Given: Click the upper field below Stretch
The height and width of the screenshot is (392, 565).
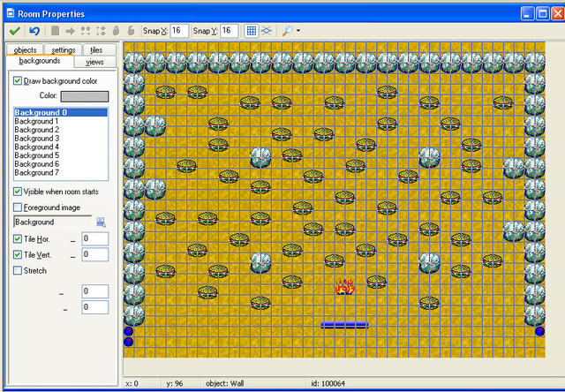Looking at the screenshot, I should pyautogui.click(x=95, y=291).
